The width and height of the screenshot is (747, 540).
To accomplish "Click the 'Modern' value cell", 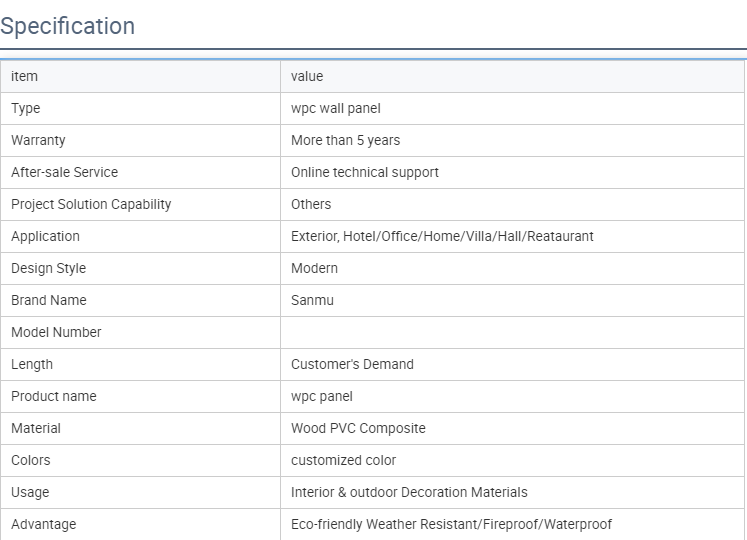I will pos(314,268).
